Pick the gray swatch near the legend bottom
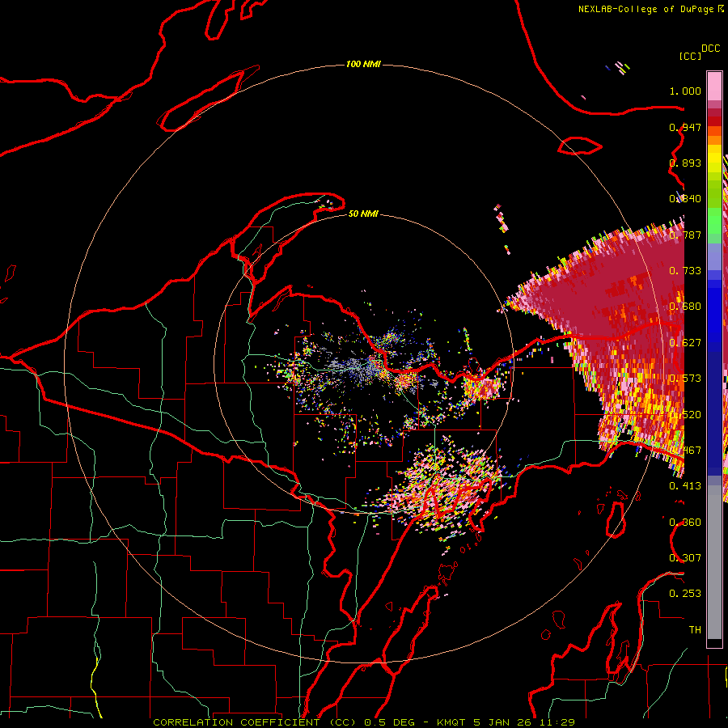728x728 pixels. 714,566
